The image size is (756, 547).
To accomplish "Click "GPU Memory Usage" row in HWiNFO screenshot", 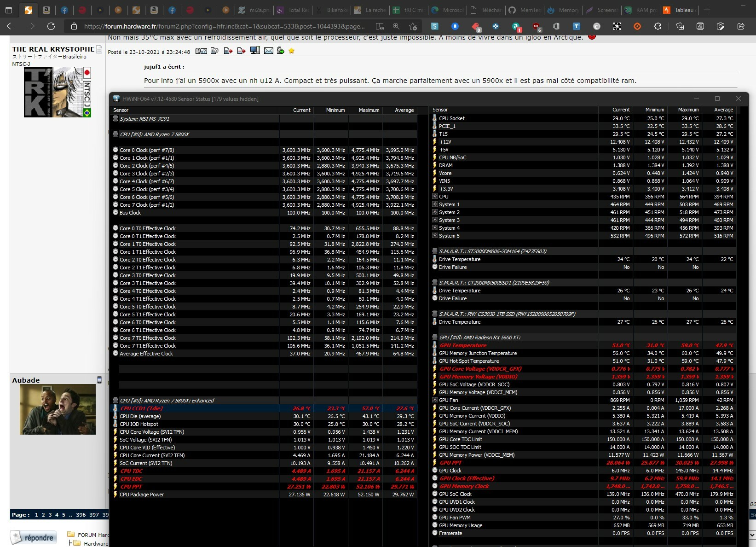I will [583, 525].
